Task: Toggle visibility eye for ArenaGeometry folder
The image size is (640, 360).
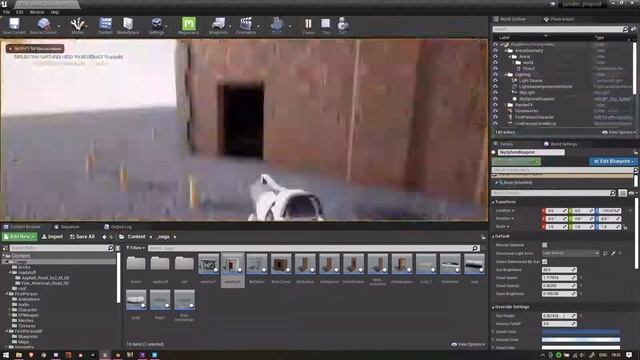Action: click(495, 51)
